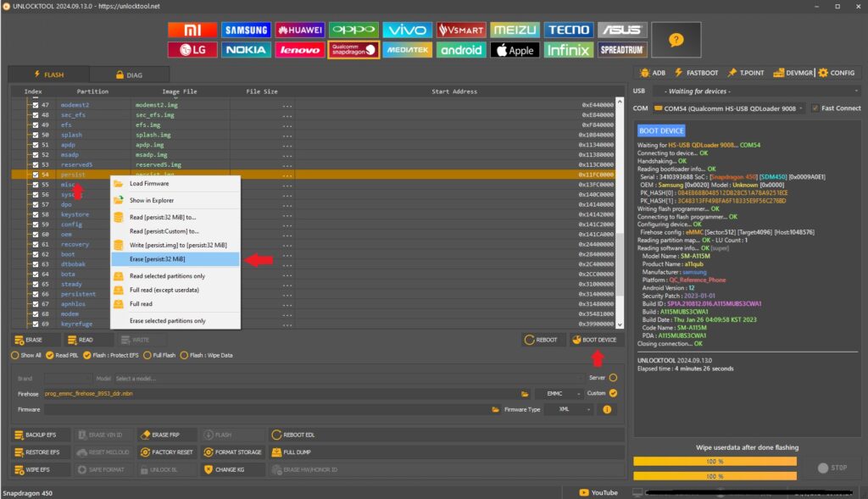Click the lower 100% progress bar
This screenshot has width=868, height=499.
coord(715,476)
